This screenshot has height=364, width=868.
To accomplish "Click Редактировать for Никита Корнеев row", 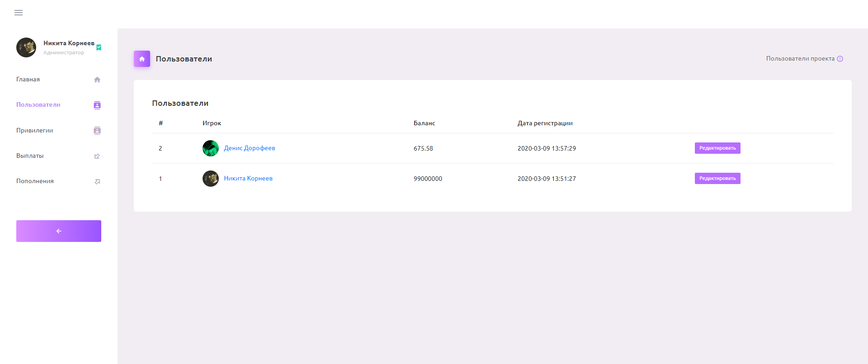I will tap(717, 179).
